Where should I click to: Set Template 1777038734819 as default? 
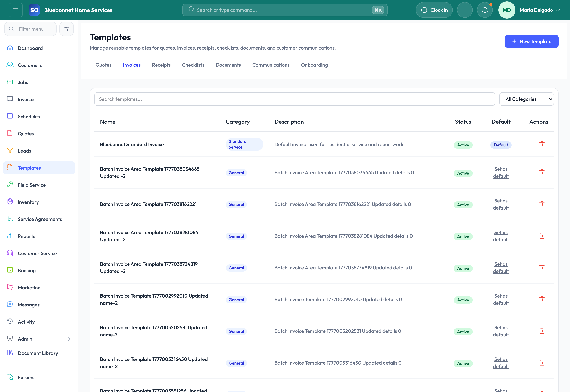[501, 268]
